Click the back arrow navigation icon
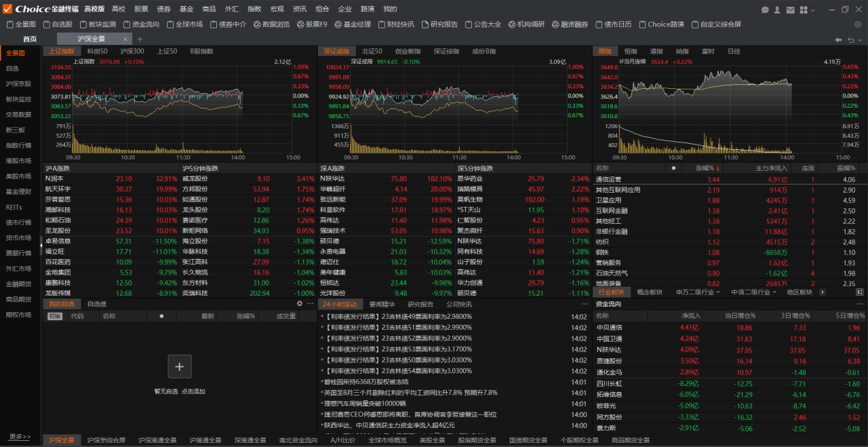Image resolution: width=868 pixels, height=447 pixels. click(x=839, y=39)
